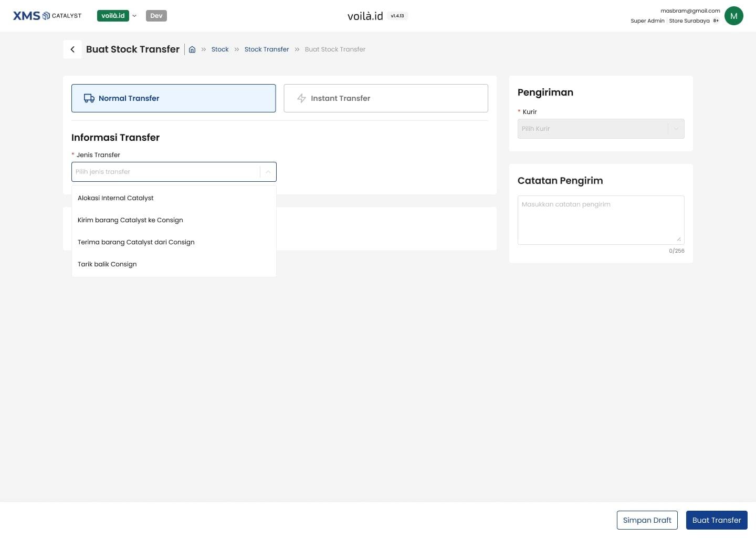Select the Normal Transfer tab
The width and height of the screenshot is (756, 538).
click(x=174, y=98)
